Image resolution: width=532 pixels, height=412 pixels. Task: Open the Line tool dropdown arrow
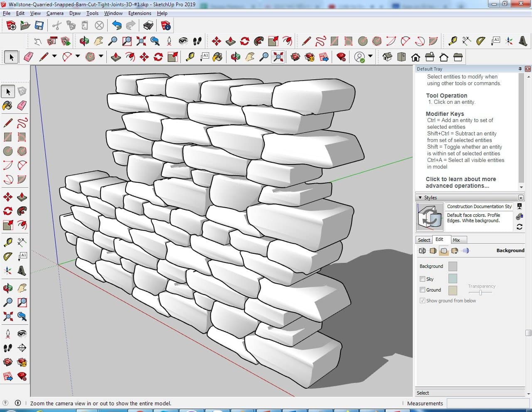[54, 56]
